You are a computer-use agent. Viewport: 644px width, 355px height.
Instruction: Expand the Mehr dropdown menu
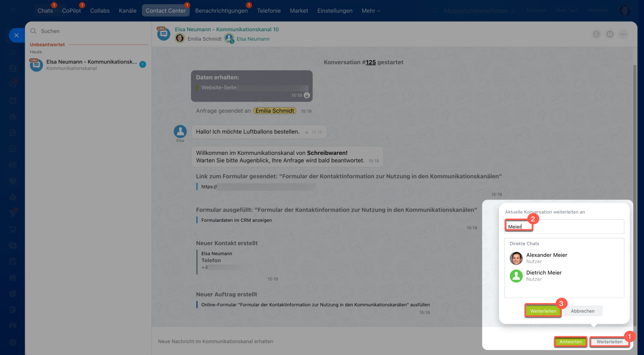tap(371, 11)
